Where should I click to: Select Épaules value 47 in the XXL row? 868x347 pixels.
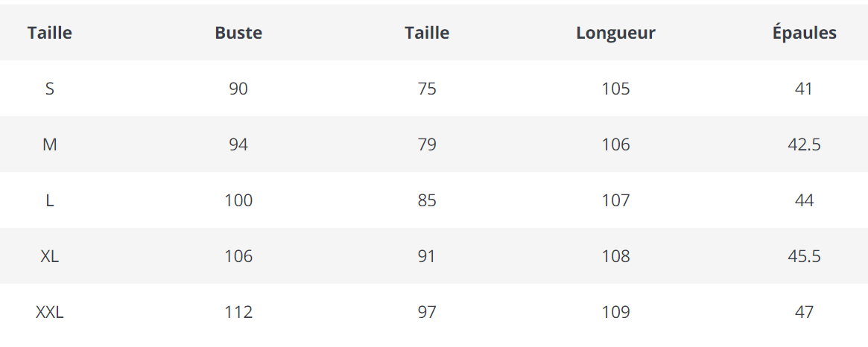tap(804, 312)
